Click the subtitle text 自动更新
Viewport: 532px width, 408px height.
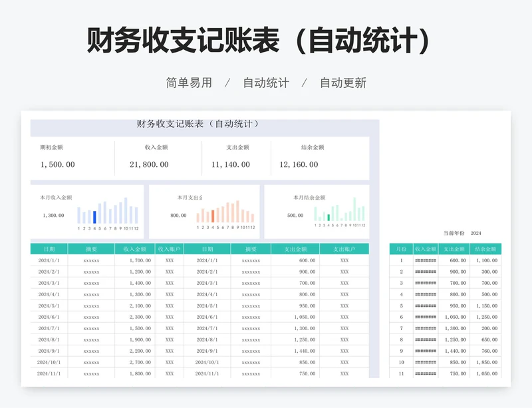click(x=343, y=83)
